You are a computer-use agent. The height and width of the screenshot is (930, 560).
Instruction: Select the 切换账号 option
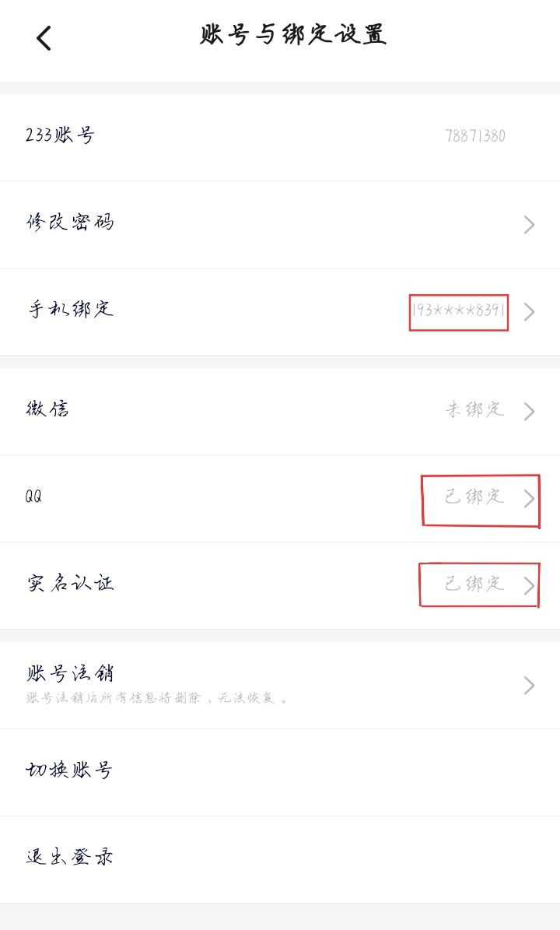[x=70, y=770]
